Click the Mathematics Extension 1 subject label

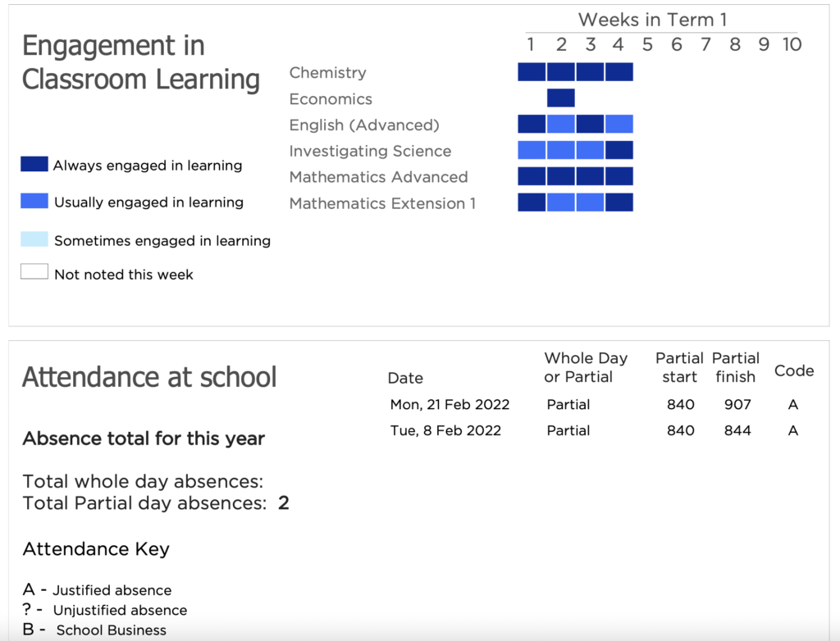click(382, 203)
